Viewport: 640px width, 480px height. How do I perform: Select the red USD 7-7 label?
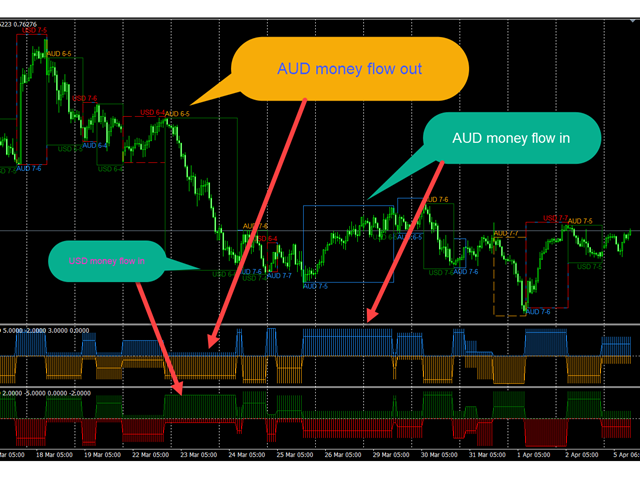(x=556, y=218)
